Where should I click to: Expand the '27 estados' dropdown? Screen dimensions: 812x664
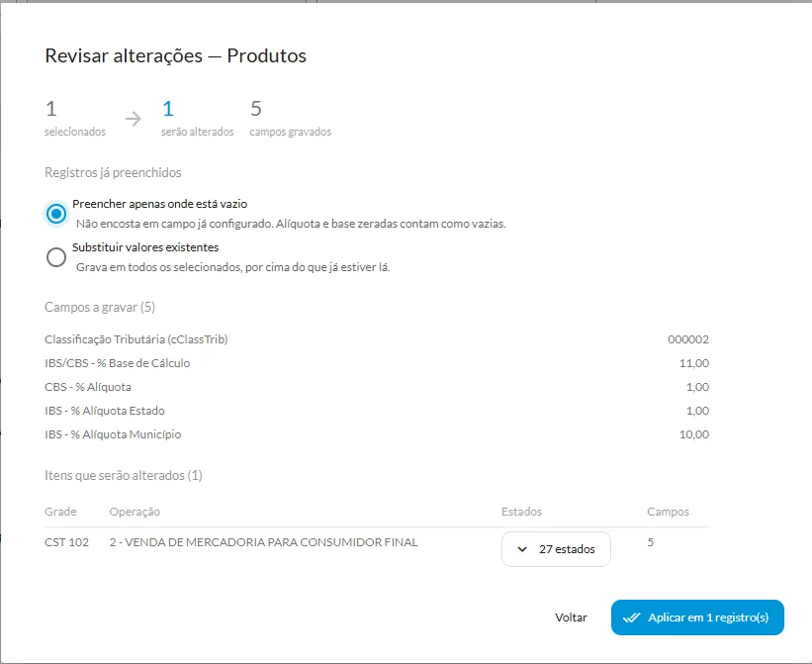(556, 549)
